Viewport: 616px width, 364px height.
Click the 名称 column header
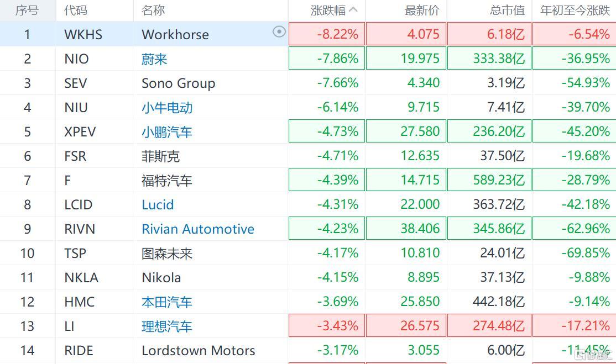click(153, 10)
